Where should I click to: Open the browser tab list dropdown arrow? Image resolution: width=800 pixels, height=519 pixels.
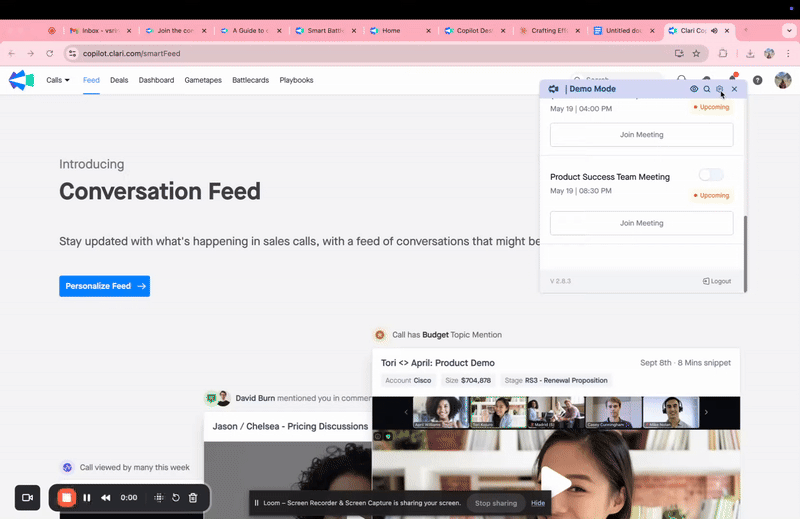(x=789, y=31)
